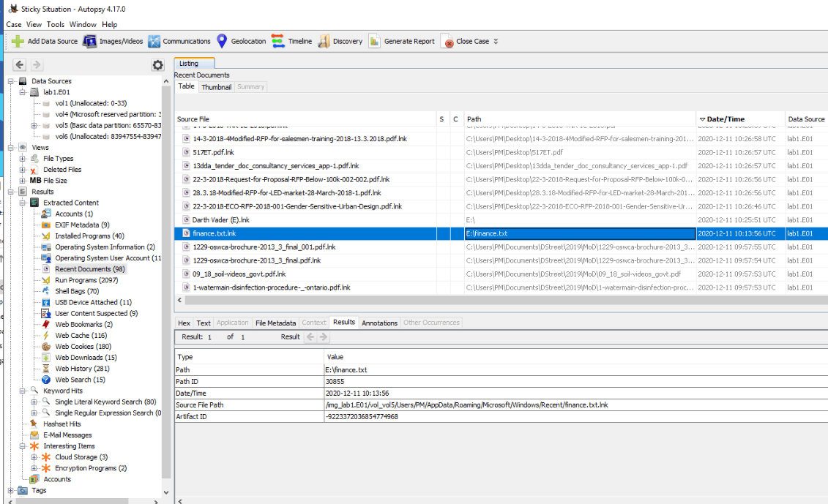Select the Darth Vader (E).lnk row
The image size is (828, 504).
point(501,220)
